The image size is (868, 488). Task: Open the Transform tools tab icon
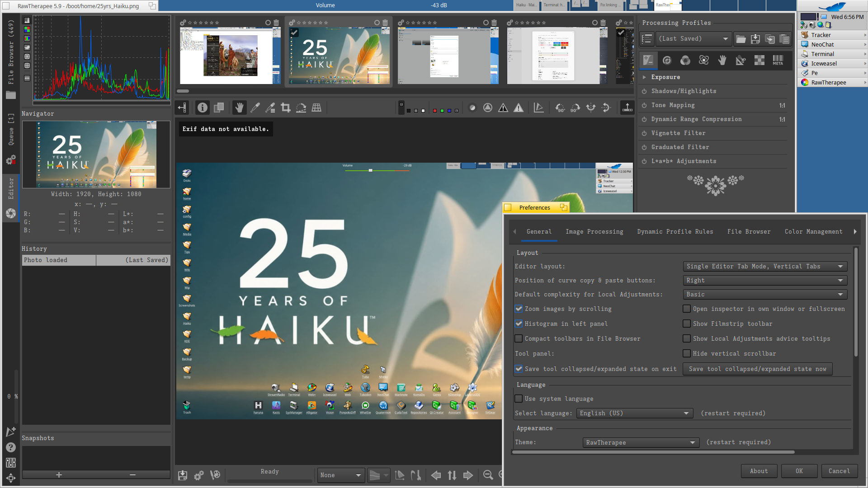(741, 60)
